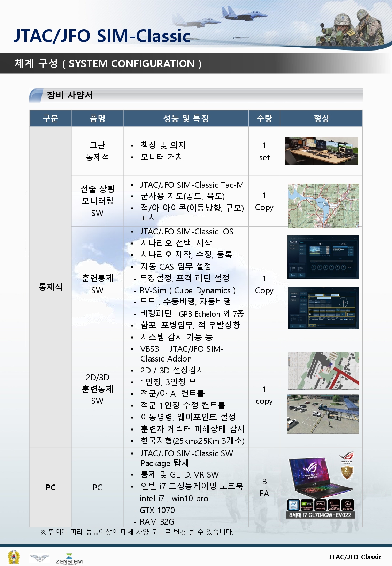
Task: Click the winged air force emblem in footer
Action: coord(39,558)
